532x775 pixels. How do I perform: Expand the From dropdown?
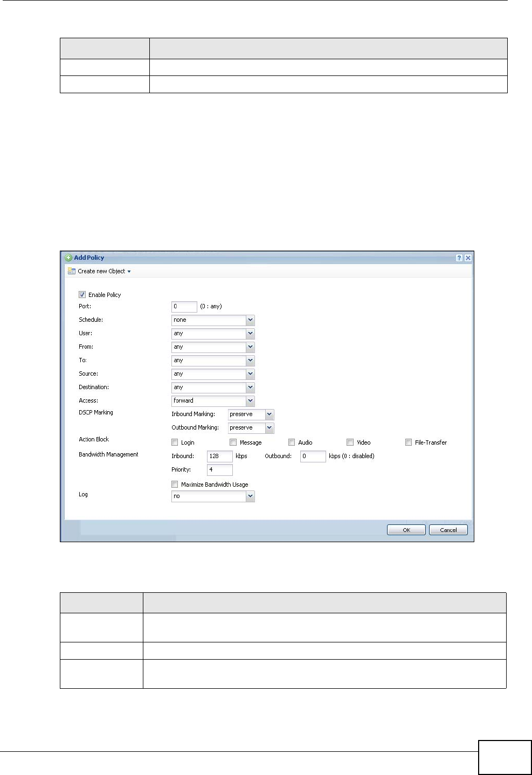coord(250,347)
